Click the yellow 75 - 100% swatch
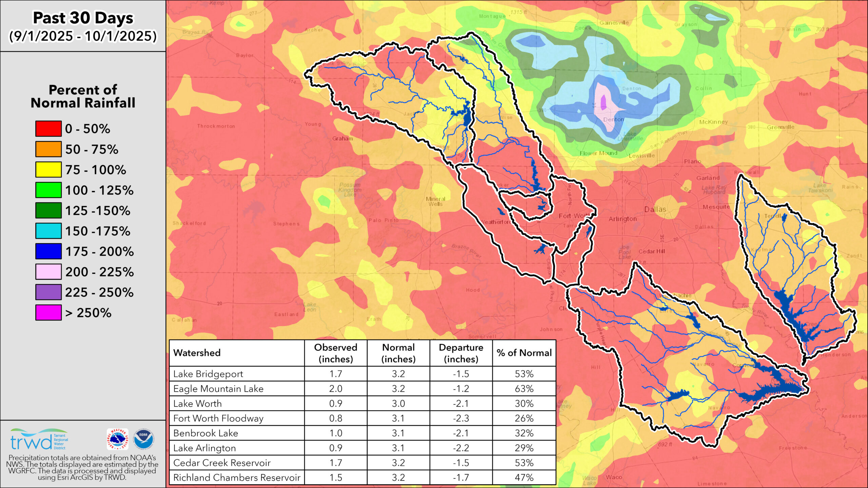 [48, 169]
